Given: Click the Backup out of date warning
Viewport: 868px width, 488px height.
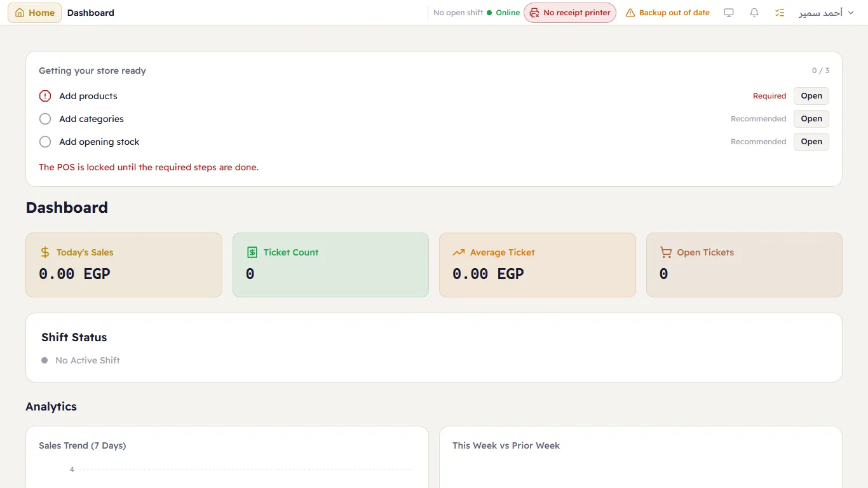Looking at the screenshot, I should point(667,13).
